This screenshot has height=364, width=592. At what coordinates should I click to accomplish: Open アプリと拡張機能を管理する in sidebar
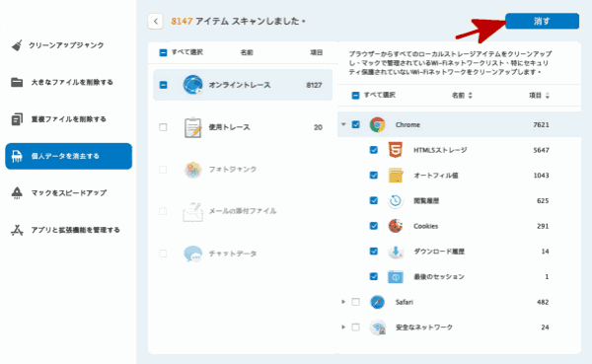coord(76,230)
